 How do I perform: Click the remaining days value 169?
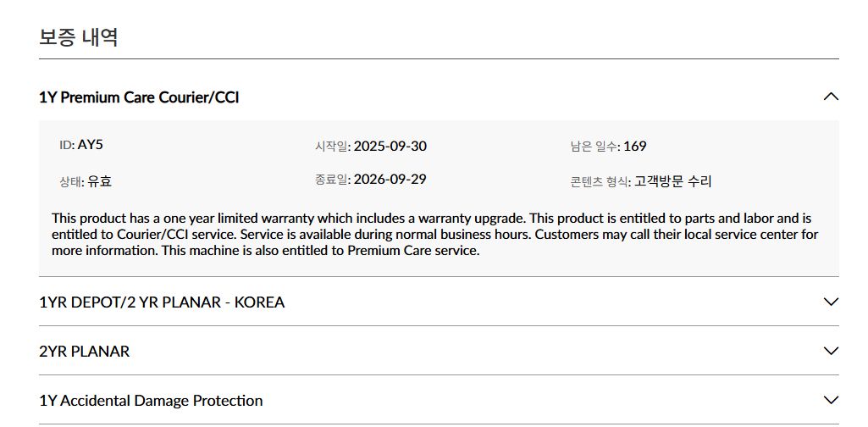point(634,147)
